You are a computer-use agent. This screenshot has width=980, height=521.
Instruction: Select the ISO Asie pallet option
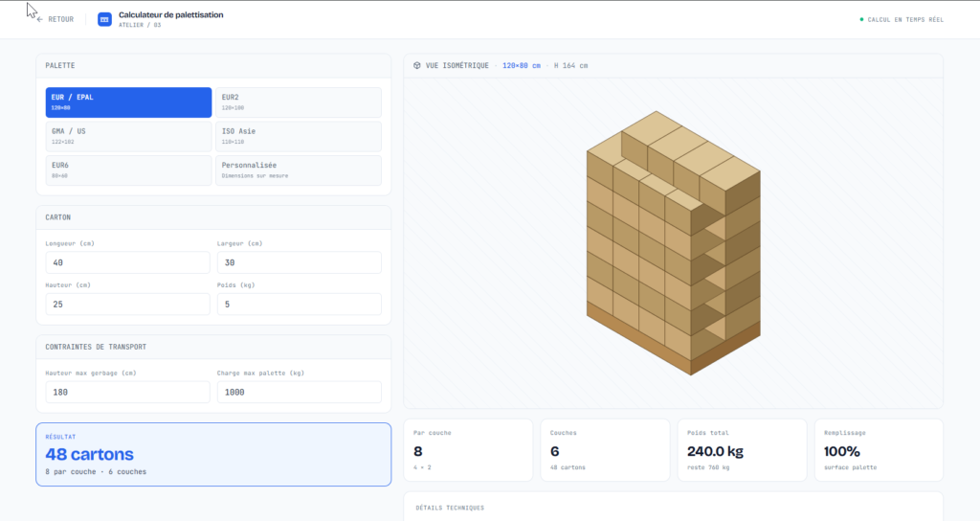coord(299,136)
